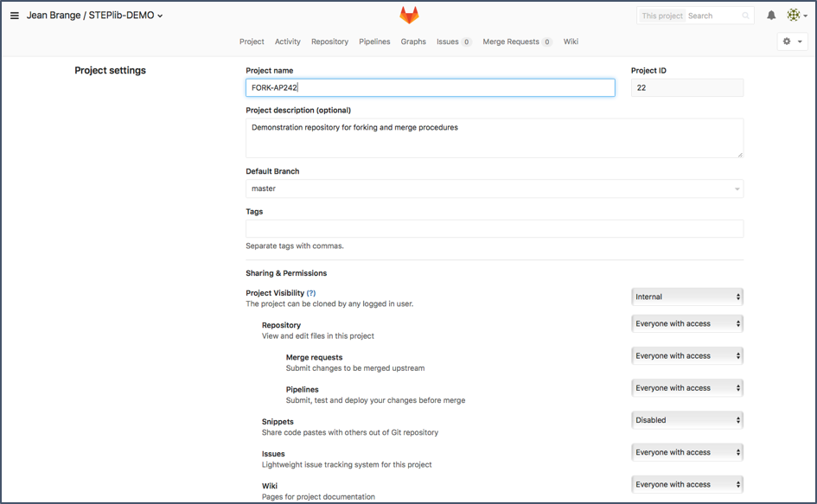Open the Default Branch master dropdown
The height and width of the screenshot is (504, 817).
(x=494, y=188)
